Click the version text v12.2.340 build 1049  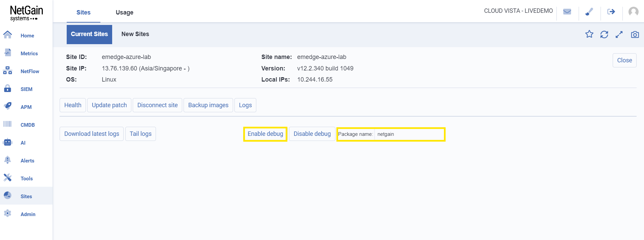[x=325, y=68]
